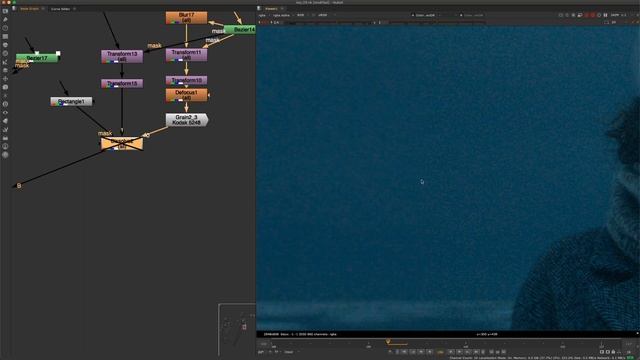Click the orange stop button in playback controls
This screenshot has height=360, width=640.
(440, 352)
